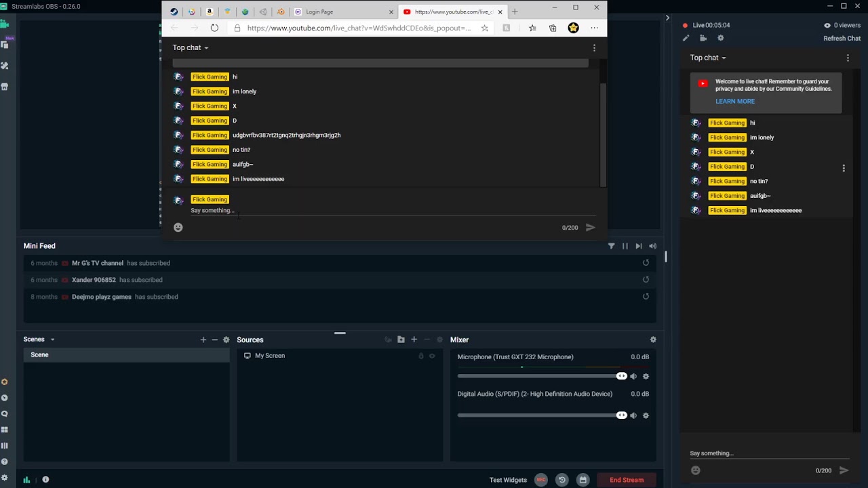
Task: Remove the selected scene with the minus icon
Action: [x=214, y=340]
